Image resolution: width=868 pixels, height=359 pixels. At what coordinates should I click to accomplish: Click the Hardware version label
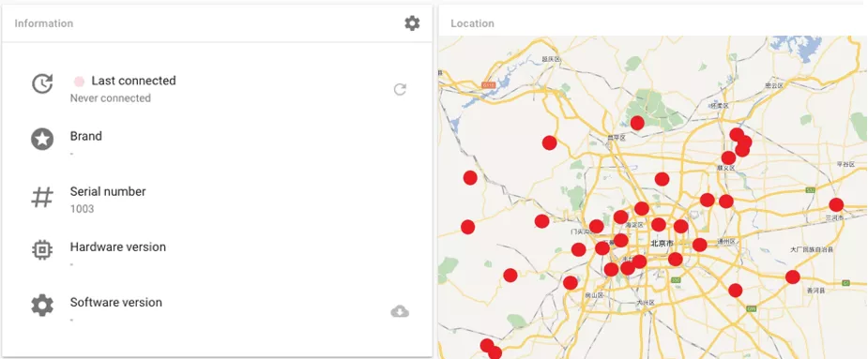point(118,247)
